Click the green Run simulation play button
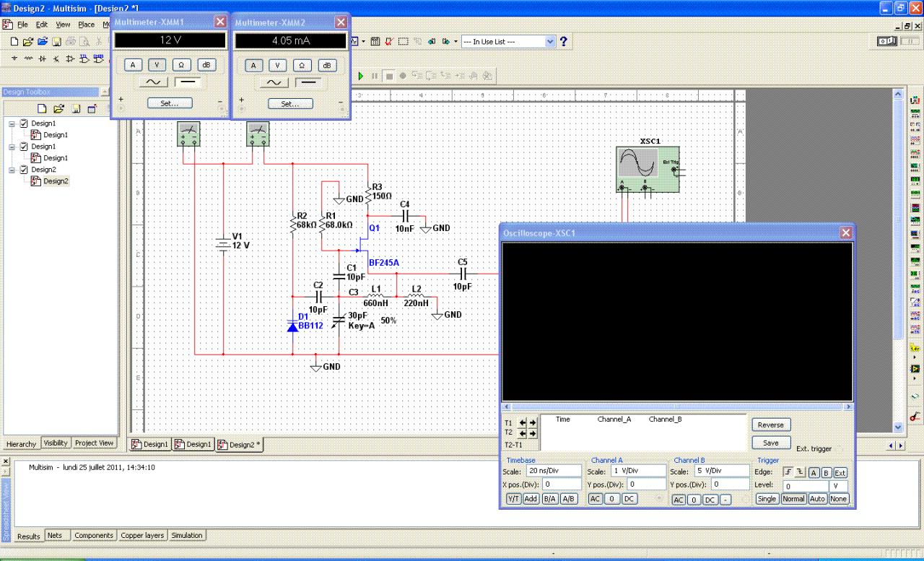Screen dimensions: 924x561 pyautogui.click(x=360, y=76)
